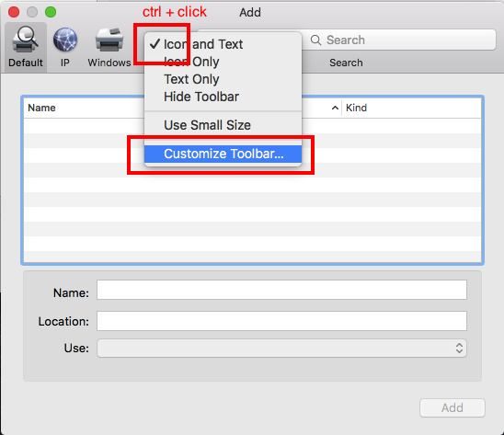This screenshot has height=435, width=504.
Task: Click into the Name text field
Action: tap(281, 290)
